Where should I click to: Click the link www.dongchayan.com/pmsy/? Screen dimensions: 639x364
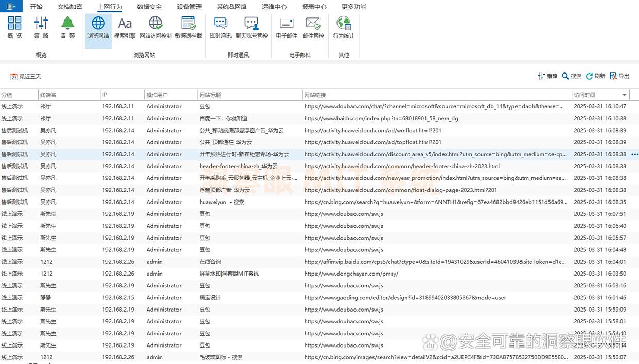pos(351,274)
